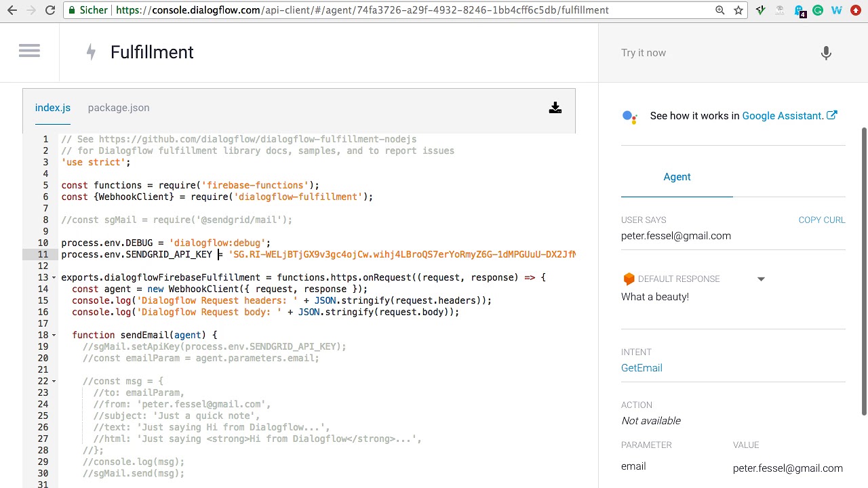Click the 'use strict' line in code

[x=96, y=162]
